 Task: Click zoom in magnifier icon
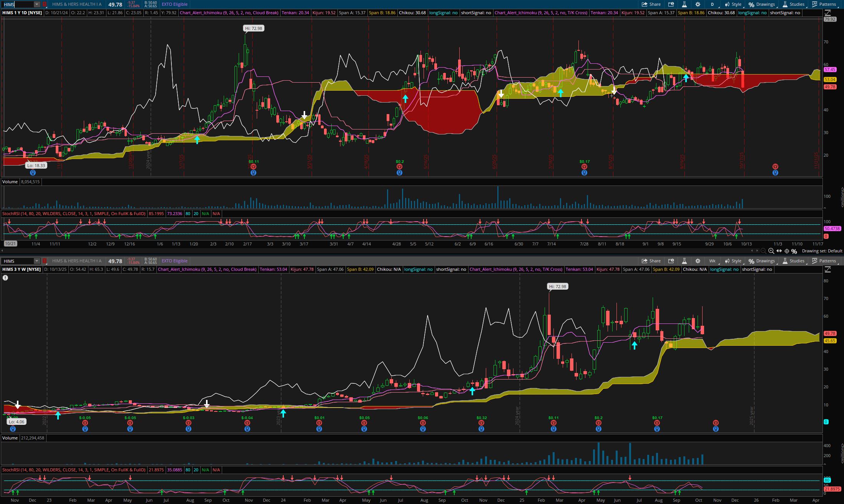771,251
